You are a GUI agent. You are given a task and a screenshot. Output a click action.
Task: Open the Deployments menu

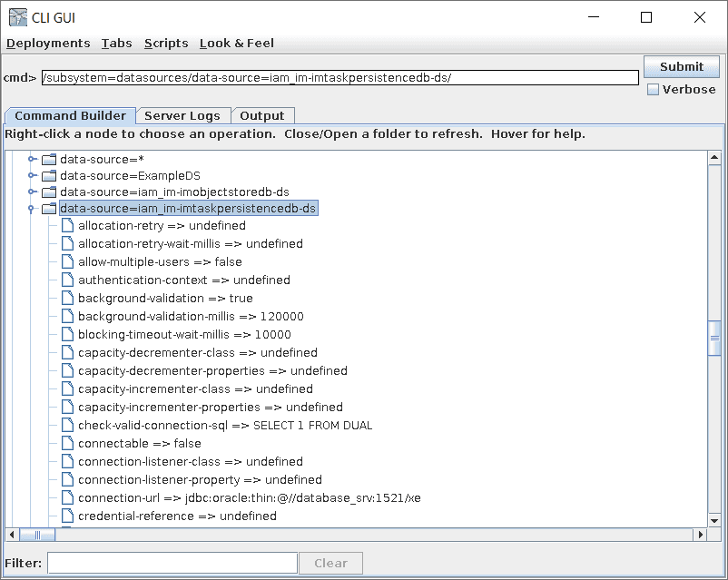coord(48,43)
